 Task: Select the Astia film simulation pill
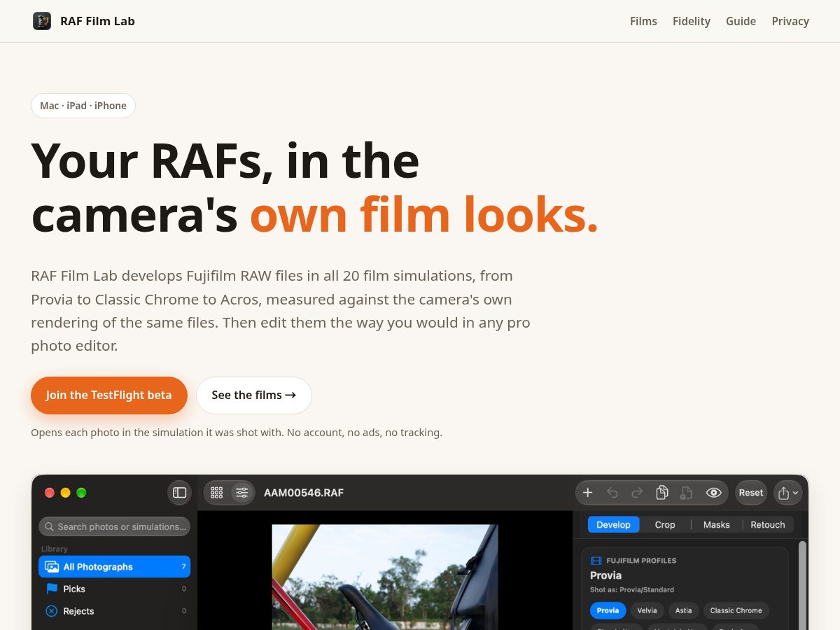tap(683, 610)
